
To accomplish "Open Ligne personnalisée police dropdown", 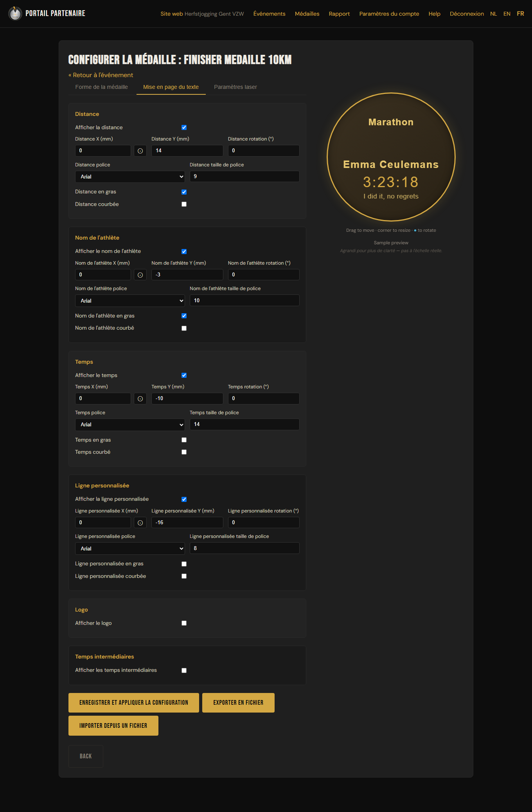I will [x=130, y=549].
